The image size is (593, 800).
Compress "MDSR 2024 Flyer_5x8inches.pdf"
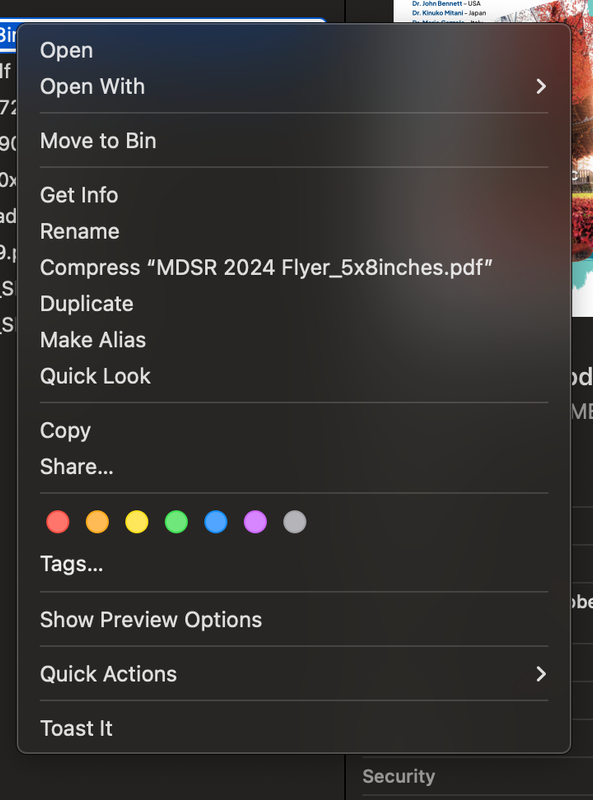[x=265, y=267]
